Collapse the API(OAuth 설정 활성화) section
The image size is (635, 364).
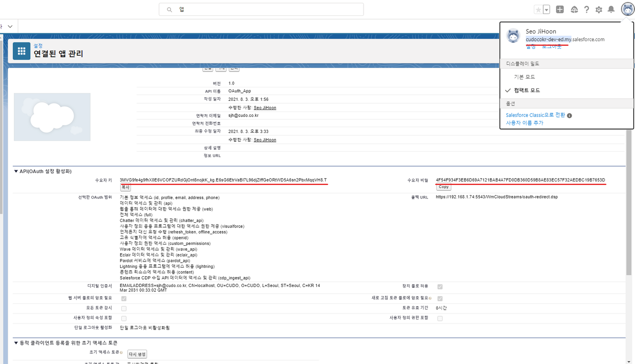pos(16,171)
